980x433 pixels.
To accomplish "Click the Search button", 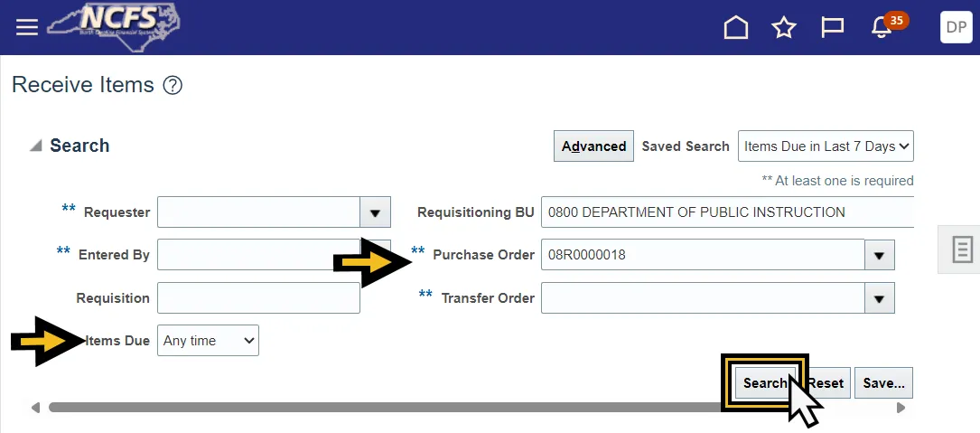I will pyautogui.click(x=764, y=383).
